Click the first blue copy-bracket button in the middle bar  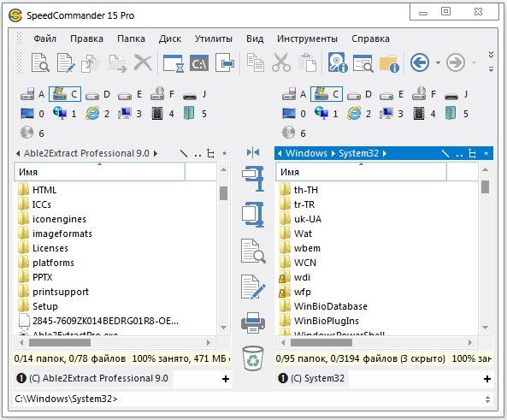pos(253,178)
